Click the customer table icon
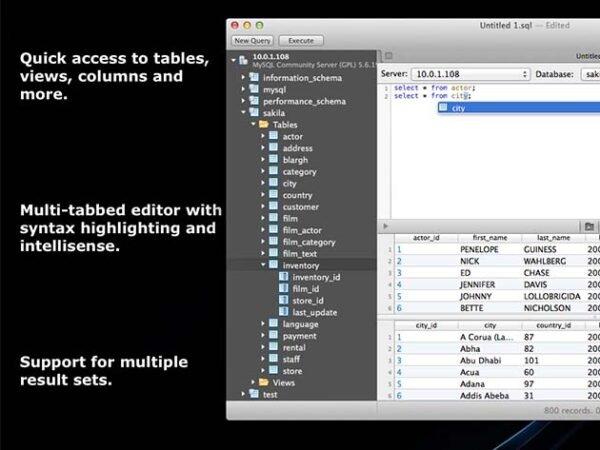 (x=274, y=206)
